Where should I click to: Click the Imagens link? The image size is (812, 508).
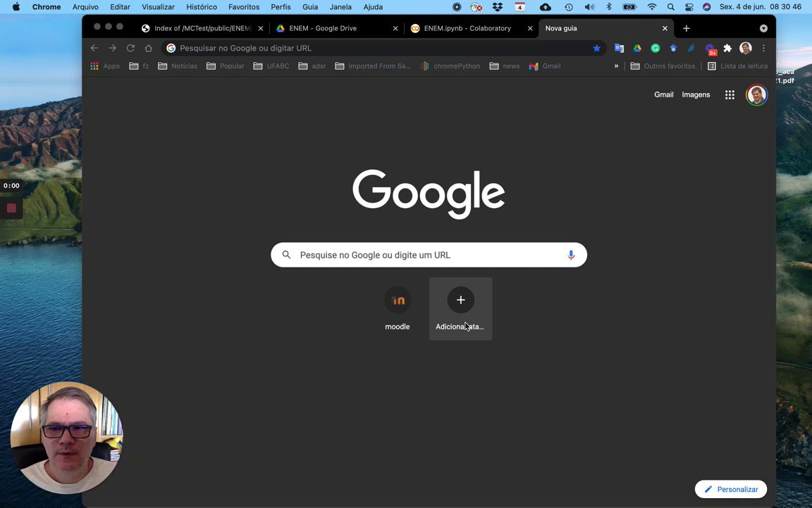pyautogui.click(x=696, y=95)
